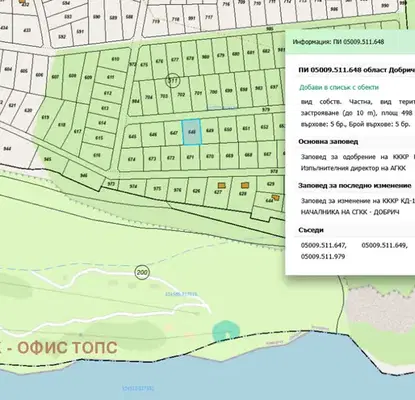Select parcel 677 on the map
The image size is (415, 400).
pos(175,60)
